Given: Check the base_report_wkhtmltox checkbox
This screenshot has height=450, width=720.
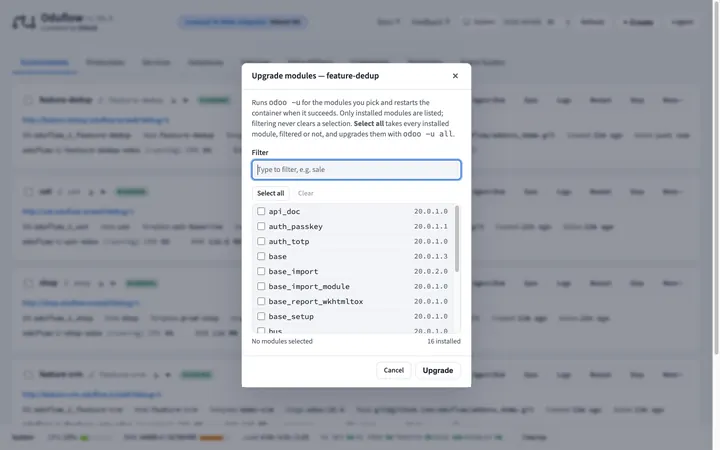Looking at the screenshot, I should click(x=261, y=301).
